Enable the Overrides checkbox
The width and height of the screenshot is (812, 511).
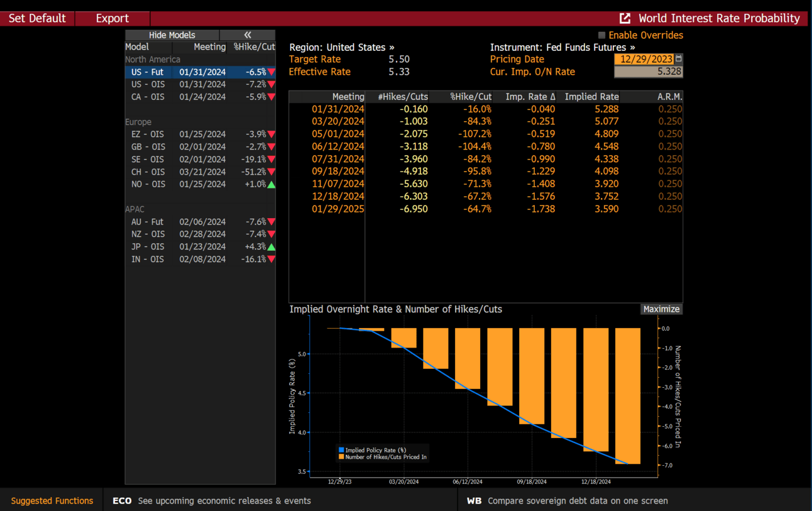pyautogui.click(x=601, y=35)
